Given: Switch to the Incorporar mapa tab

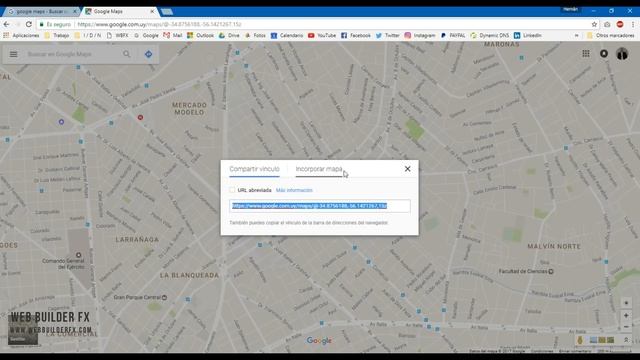Looking at the screenshot, I should click(319, 169).
